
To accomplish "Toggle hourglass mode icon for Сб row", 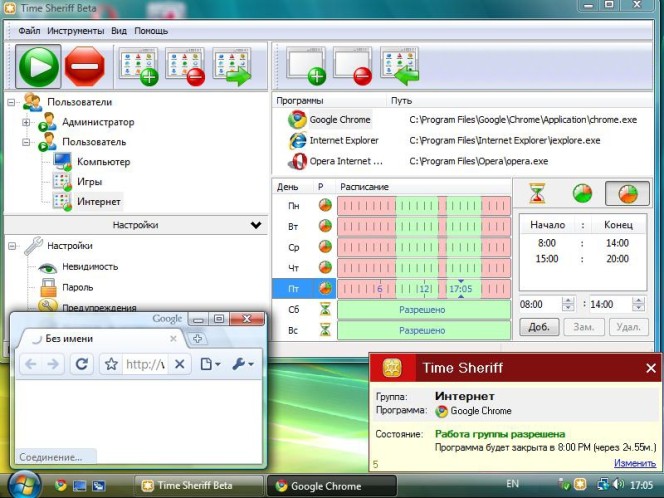I will (x=325, y=310).
